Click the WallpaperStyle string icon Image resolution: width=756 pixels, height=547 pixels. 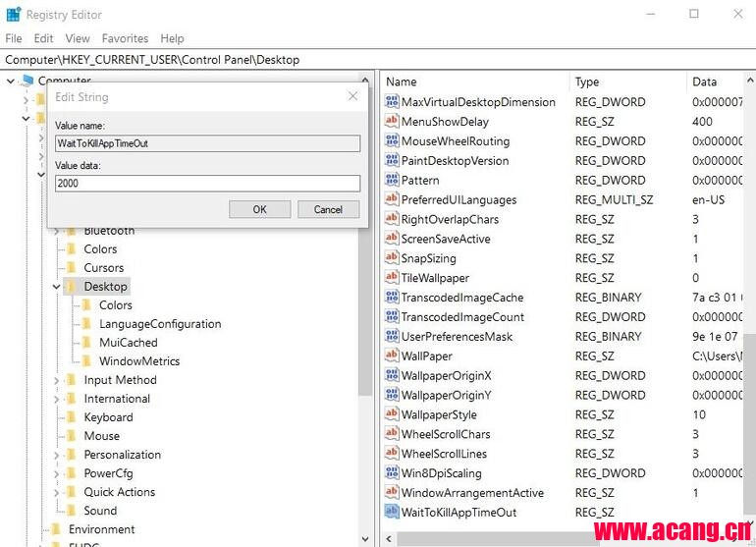(x=392, y=414)
